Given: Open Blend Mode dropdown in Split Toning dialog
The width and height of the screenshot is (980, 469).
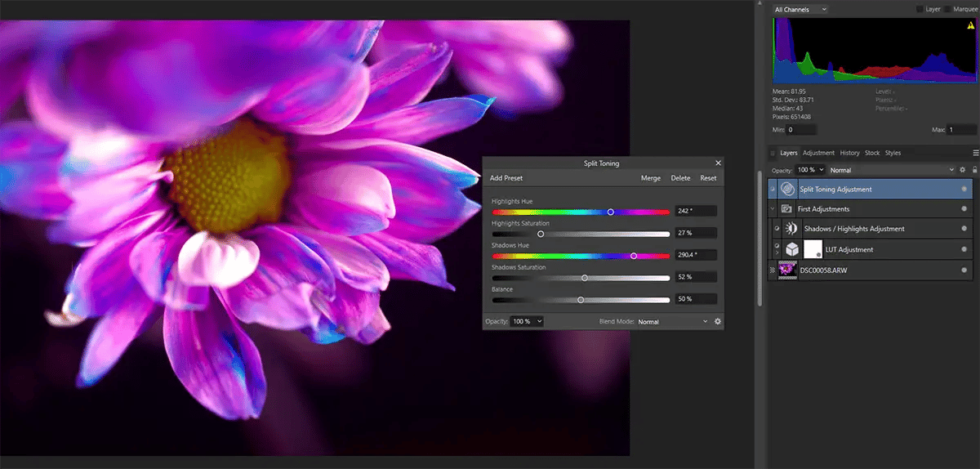Looking at the screenshot, I should [x=673, y=322].
